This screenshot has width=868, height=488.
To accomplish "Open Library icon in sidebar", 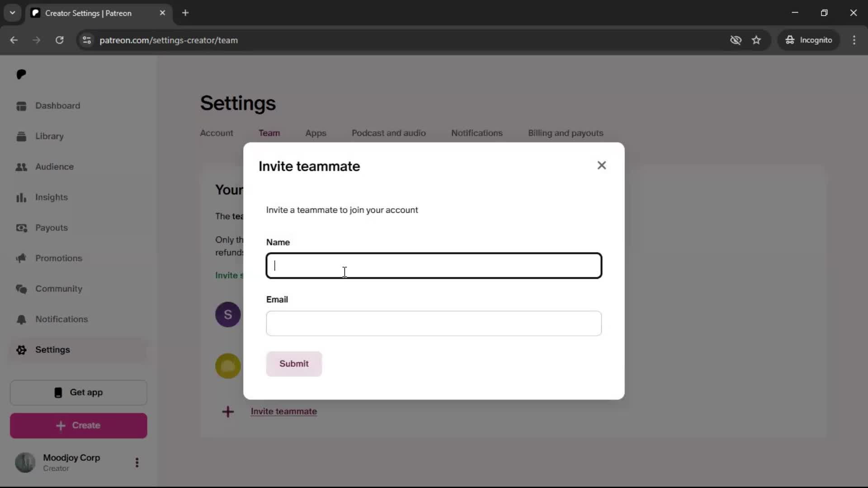I will click(21, 136).
